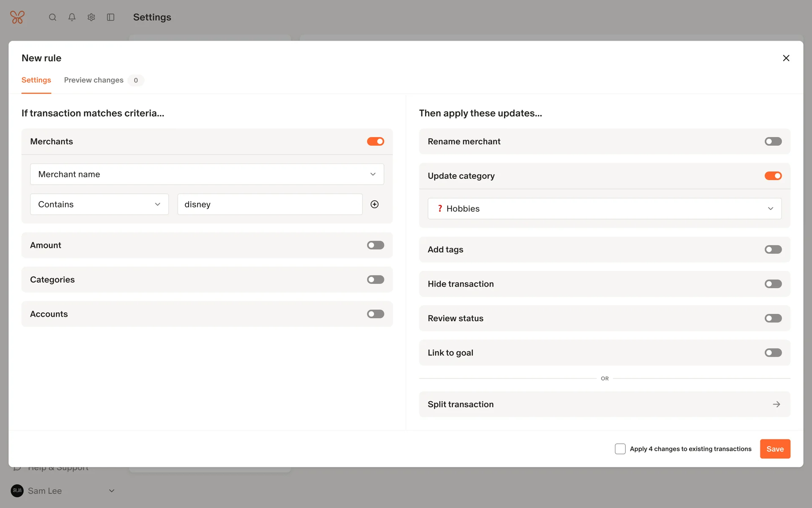
Task: Turn on Hide transaction toggle
Action: pyautogui.click(x=773, y=284)
